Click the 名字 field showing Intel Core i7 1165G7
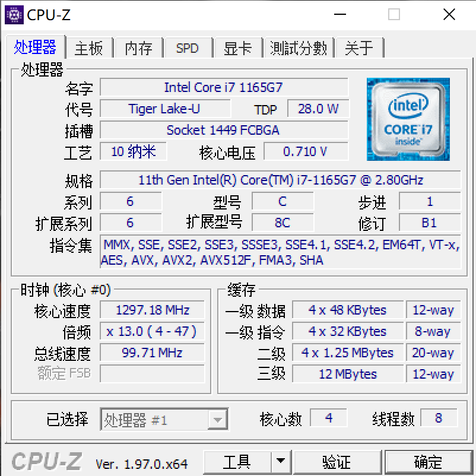Screen dimensions: 476x476 (224, 87)
